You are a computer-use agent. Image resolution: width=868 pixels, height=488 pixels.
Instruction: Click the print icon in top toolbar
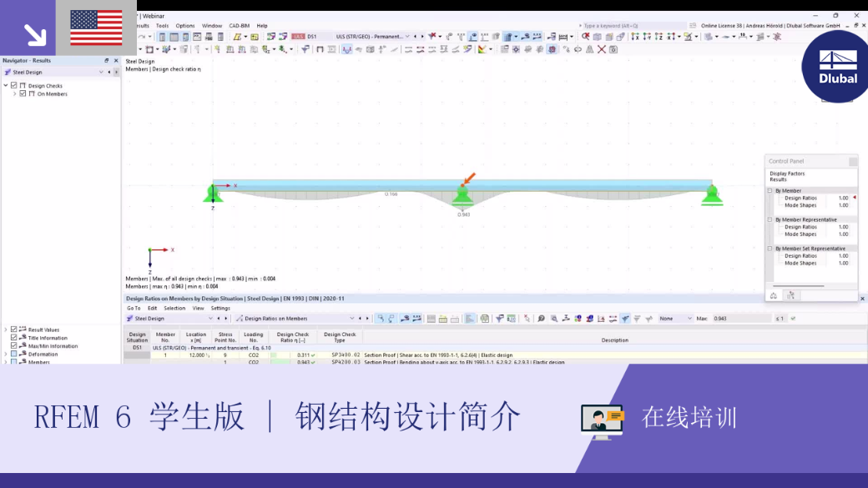(209, 37)
